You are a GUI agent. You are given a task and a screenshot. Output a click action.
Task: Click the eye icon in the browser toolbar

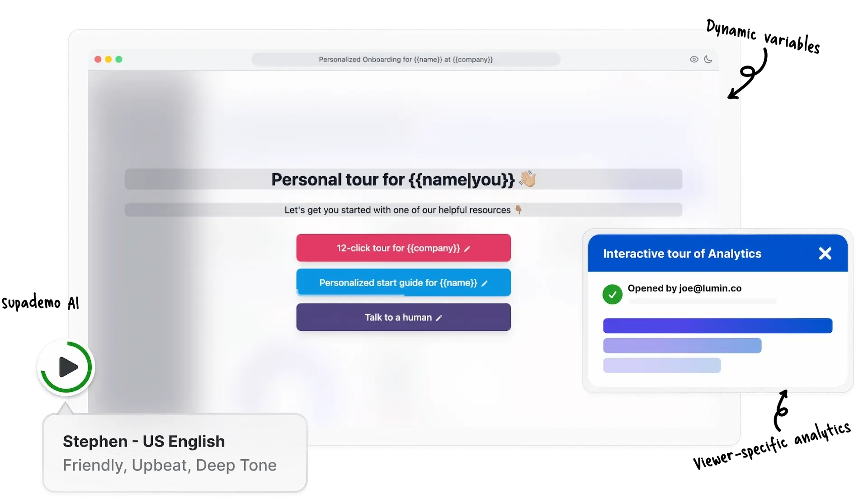(694, 59)
